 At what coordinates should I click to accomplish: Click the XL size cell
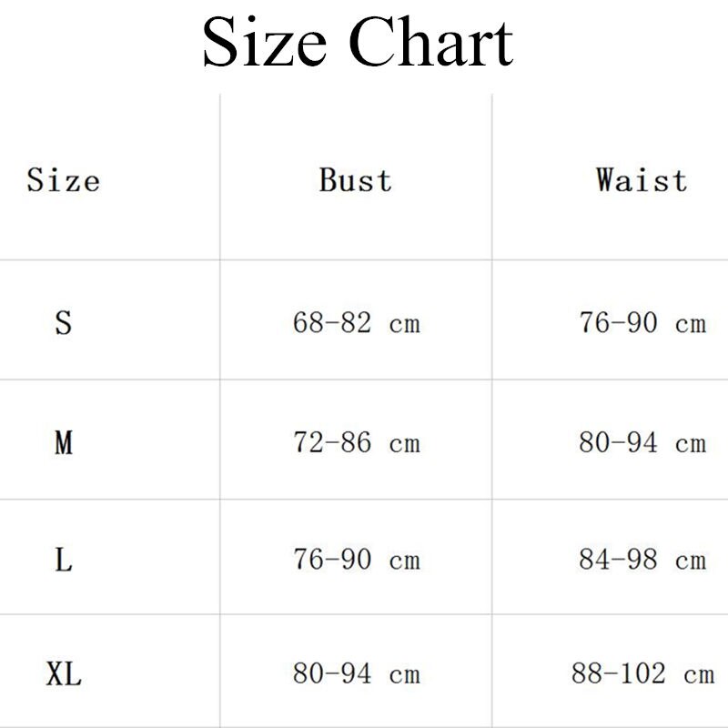click(64, 673)
